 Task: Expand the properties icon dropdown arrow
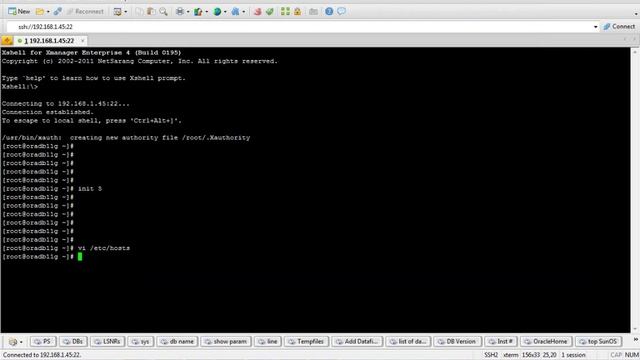(125, 12)
